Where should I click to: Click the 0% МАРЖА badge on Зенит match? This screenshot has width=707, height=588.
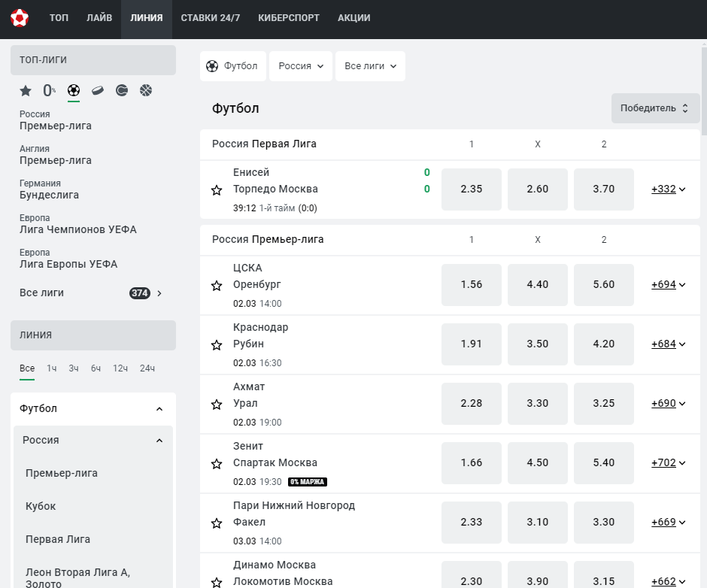(x=308, y=481)
